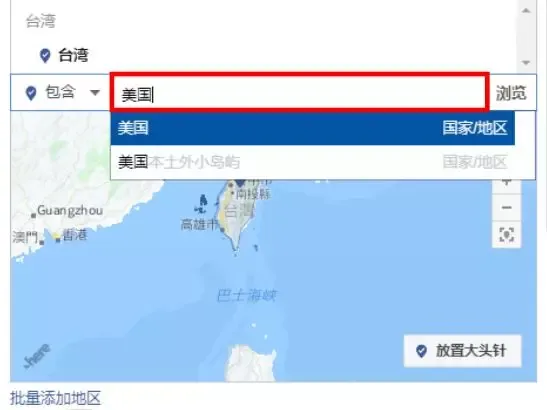The width and height of the screenshot is (547, 410).
Task: Click the location pin icon before 包含
Action: [x=31, y=93]
